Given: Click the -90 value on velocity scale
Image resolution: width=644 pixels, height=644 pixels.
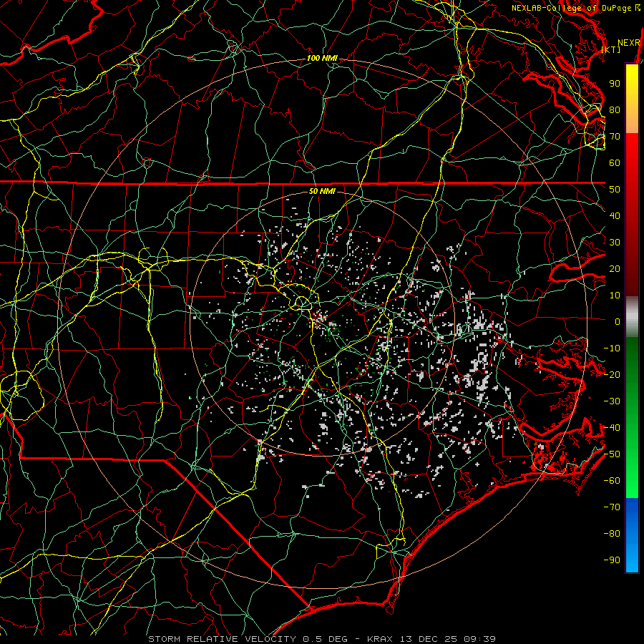Looking at the screenshot, I should click(x=612, y=560).
